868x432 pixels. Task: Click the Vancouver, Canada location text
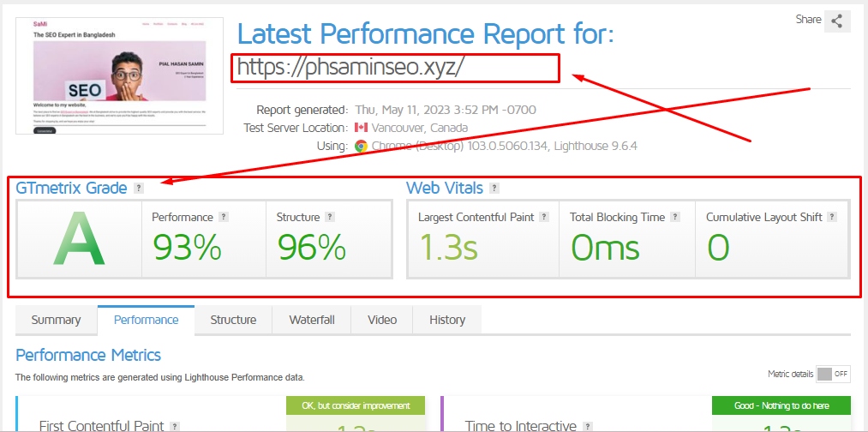[x=420, y=128]
